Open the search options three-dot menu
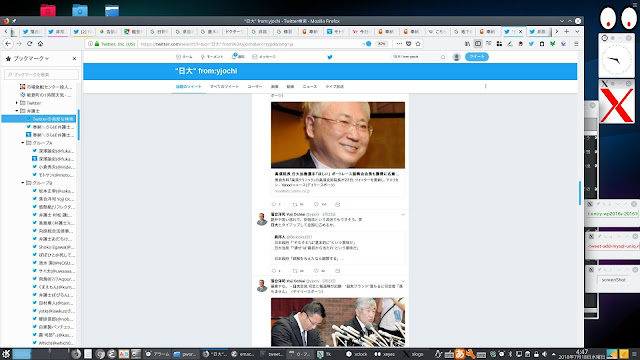The width and height of the screenshot is (640, 360). (x=485, y=86)
